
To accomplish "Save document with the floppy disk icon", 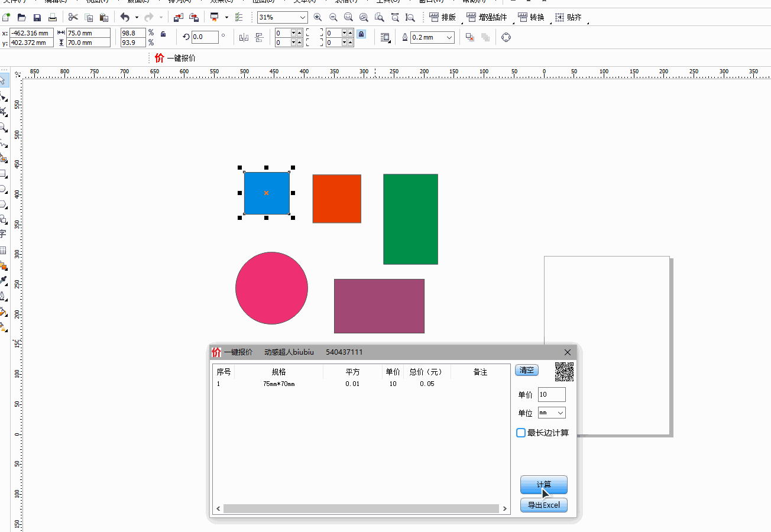I will click(37, 18).
